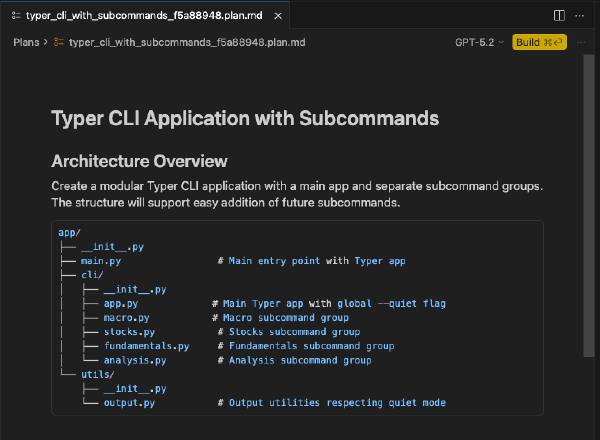Click output.py in the code block
600x440 pixels.
(x=129, y=403)
